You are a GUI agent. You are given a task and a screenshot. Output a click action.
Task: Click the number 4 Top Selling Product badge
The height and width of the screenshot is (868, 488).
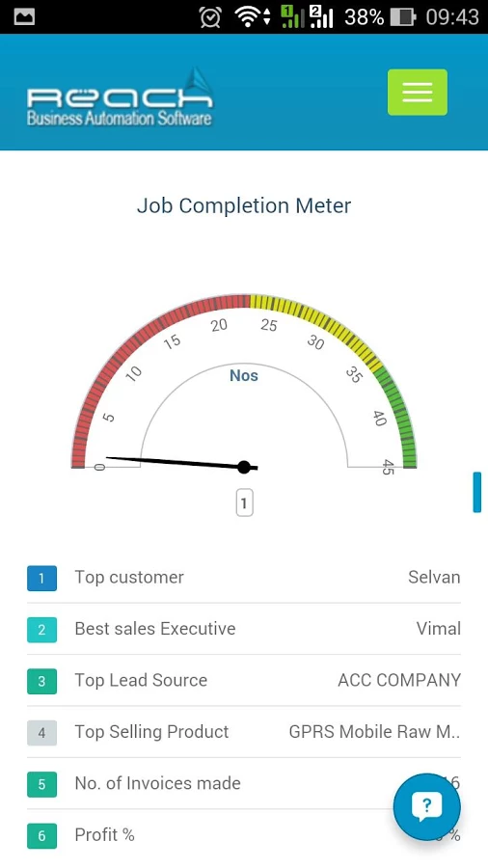coord(42,732)
